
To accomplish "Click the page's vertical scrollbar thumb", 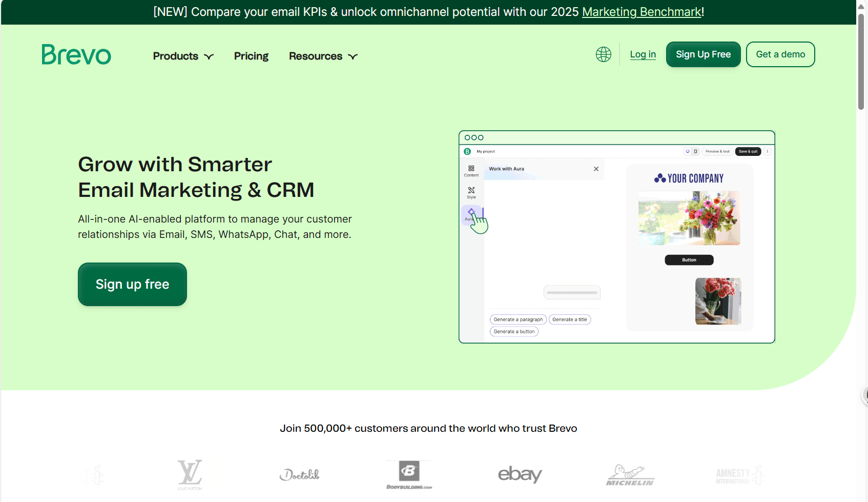I will [861, 62].
